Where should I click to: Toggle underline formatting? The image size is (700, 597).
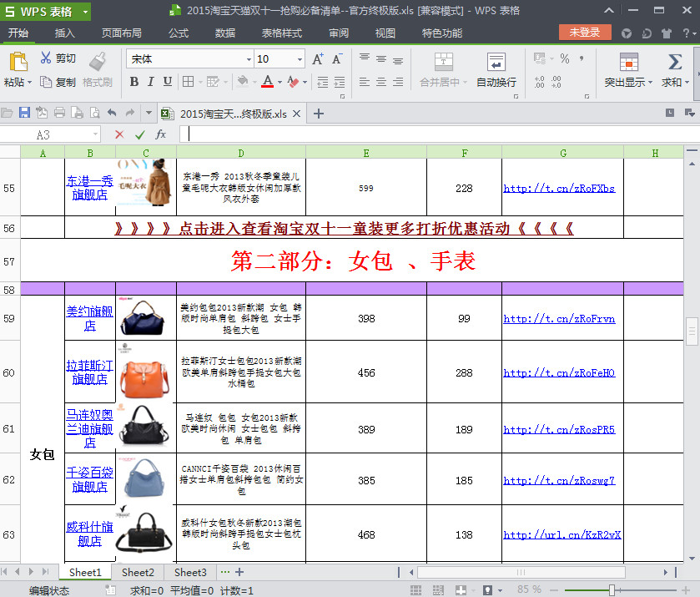coord(168,82)
